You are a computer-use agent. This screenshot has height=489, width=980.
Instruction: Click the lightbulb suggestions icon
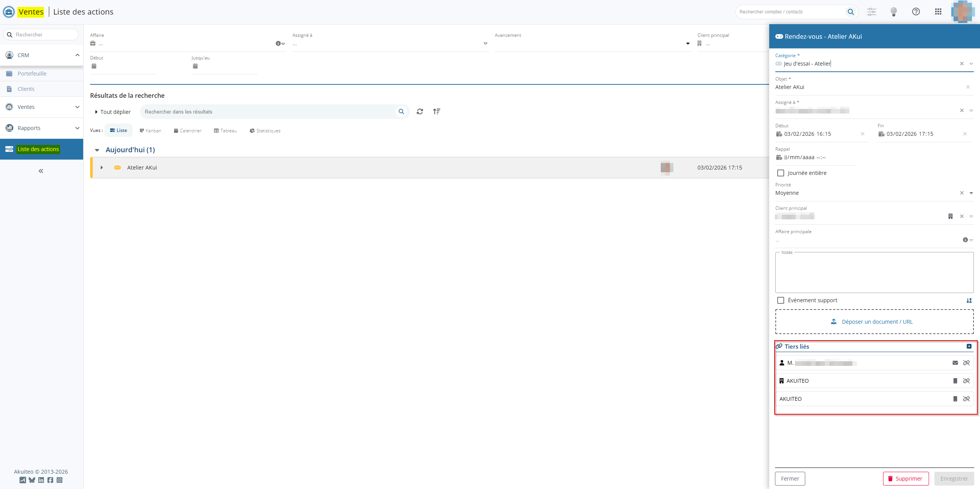point(893,12)
